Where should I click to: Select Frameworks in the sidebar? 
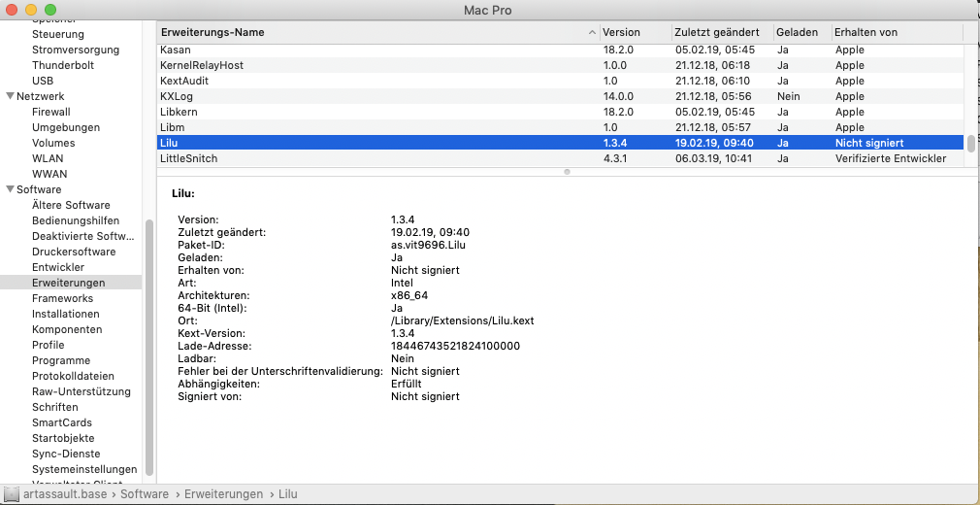tap(62, 298)
